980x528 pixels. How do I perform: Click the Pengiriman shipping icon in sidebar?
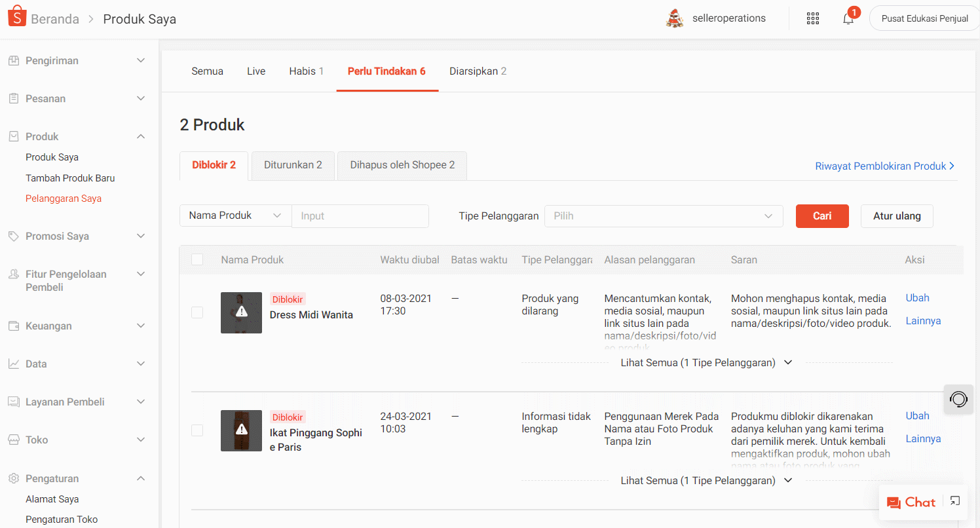point(14,60)
